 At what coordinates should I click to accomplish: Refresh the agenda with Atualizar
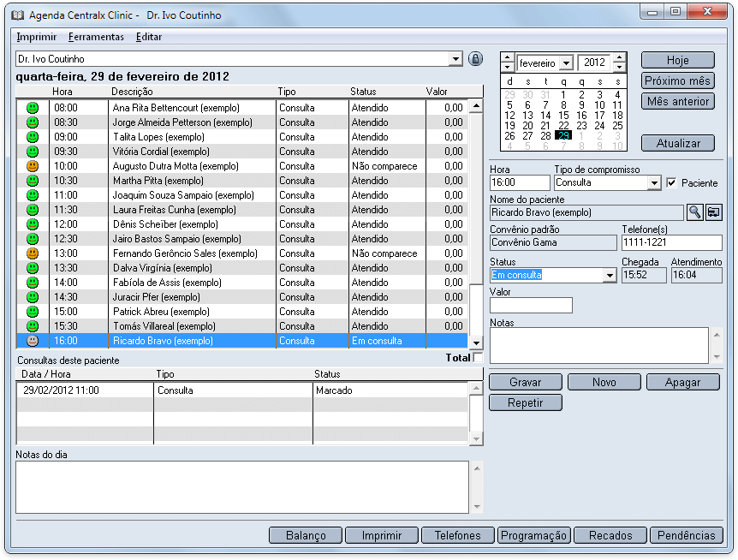coord(678,143)
